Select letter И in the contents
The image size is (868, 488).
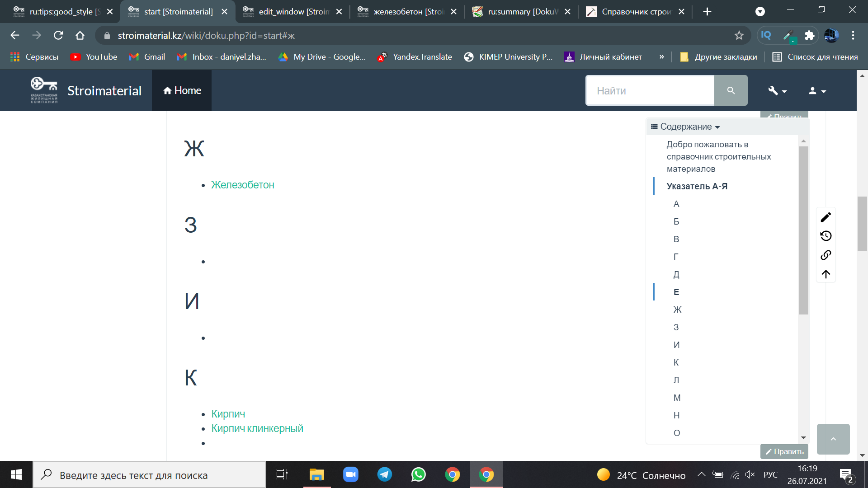pos(676,345)
